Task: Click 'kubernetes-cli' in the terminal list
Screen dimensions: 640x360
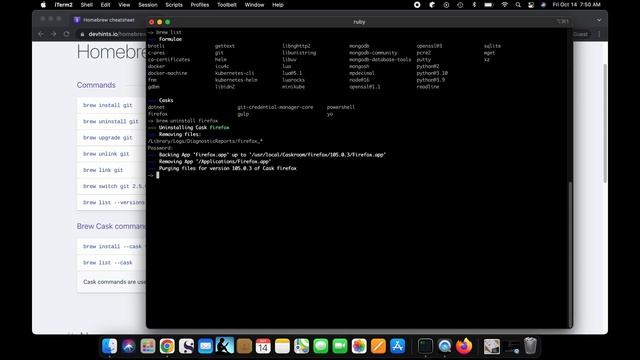Action: click(x=235, y=73)
